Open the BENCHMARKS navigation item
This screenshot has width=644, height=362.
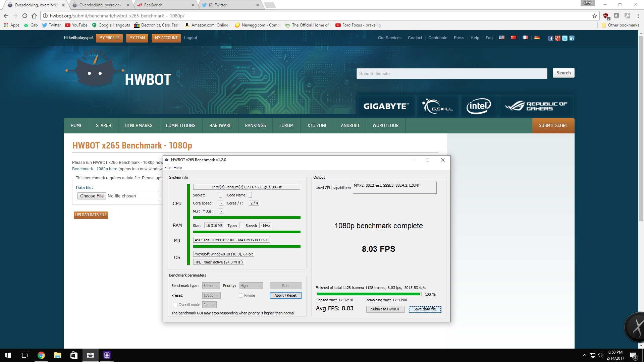pyautogui.click(x=139, y=125)
